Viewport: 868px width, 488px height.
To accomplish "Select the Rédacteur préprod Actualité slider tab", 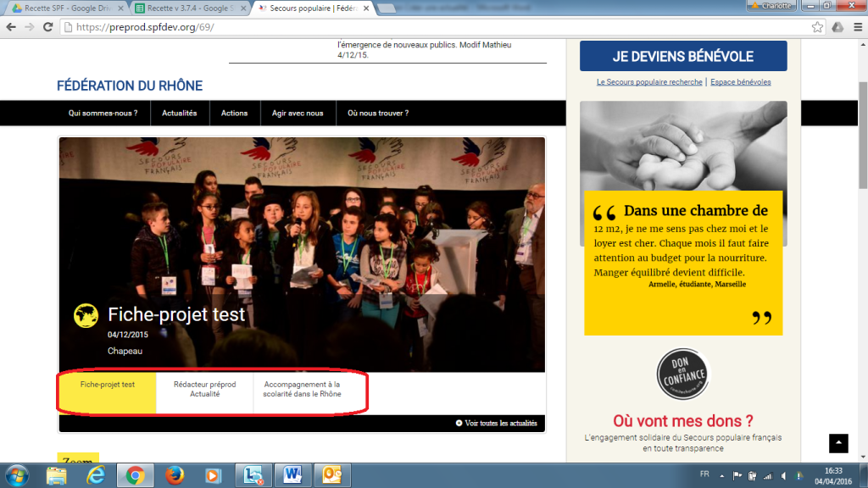I will pos(205,392).
